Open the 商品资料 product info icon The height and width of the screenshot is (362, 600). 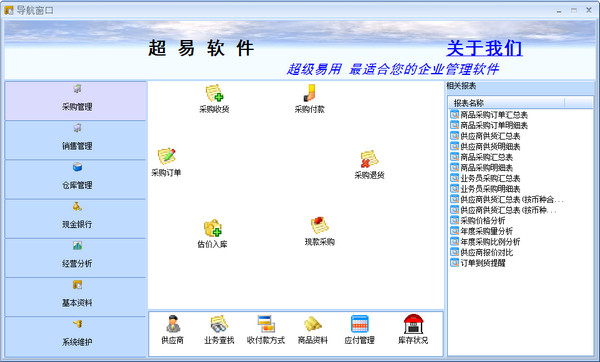coord(313,329)
